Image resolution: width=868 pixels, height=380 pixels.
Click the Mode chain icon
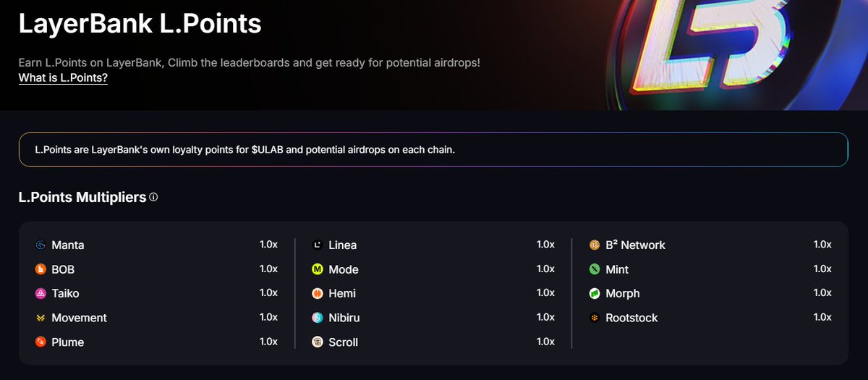click(318, 269)
